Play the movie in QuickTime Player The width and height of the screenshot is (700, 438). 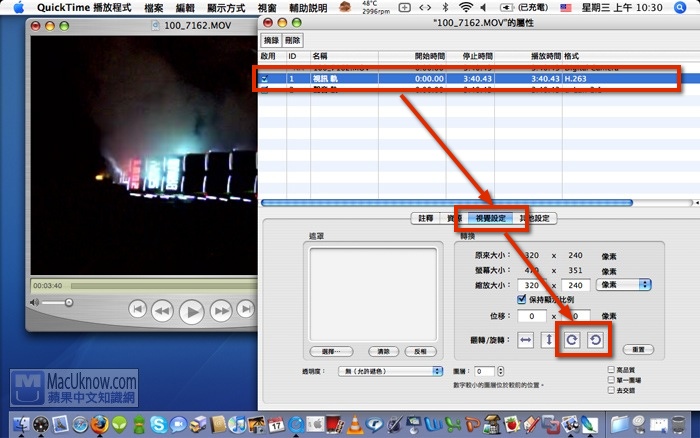tap(192, 312)
